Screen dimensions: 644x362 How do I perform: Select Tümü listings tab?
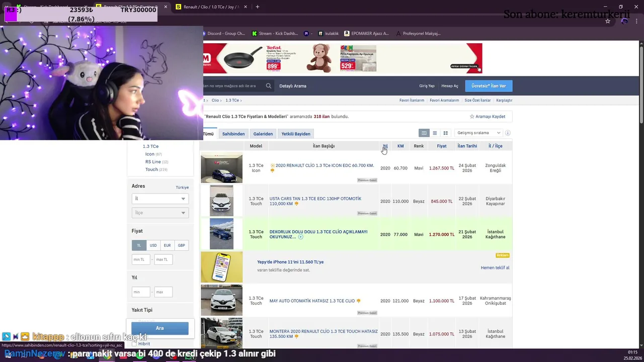pyautogui.click(x=208, y=134)
